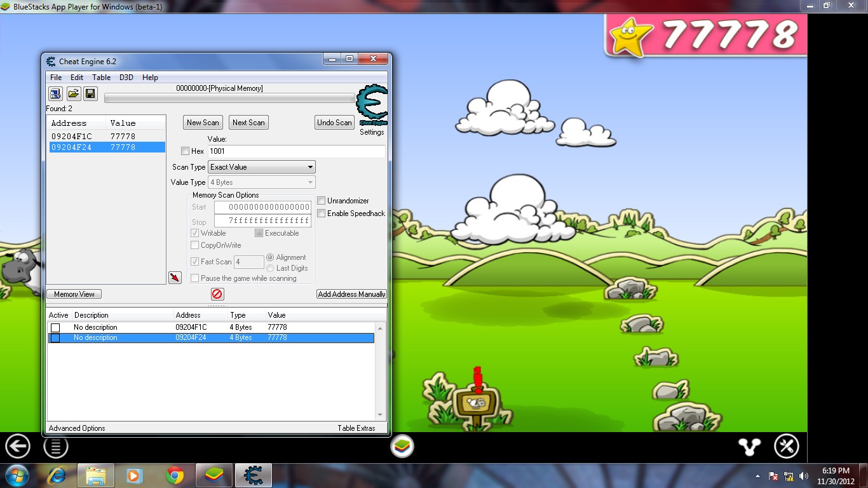Click the Action Center flag tray icon
This screenshot has width=868, height=488.
pos(774,476)
